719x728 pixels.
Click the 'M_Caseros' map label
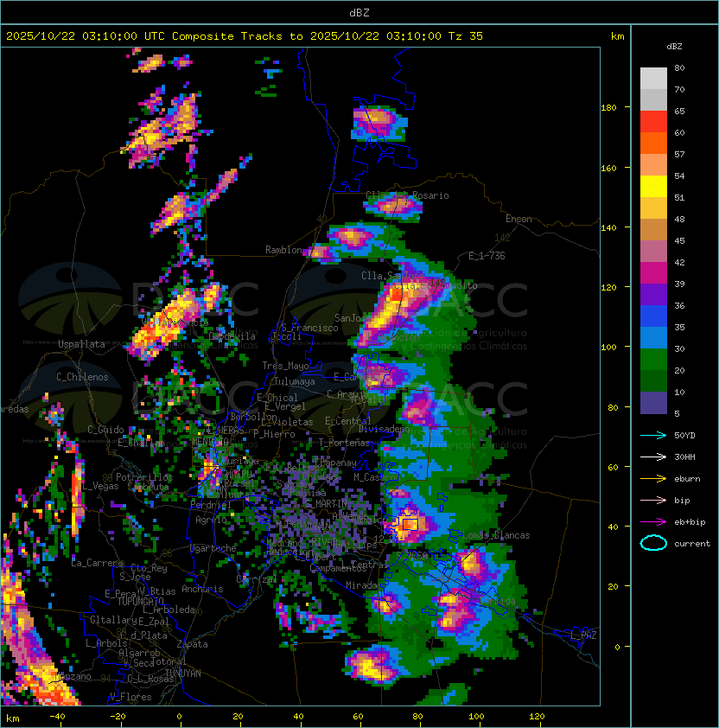click(377, 476)
